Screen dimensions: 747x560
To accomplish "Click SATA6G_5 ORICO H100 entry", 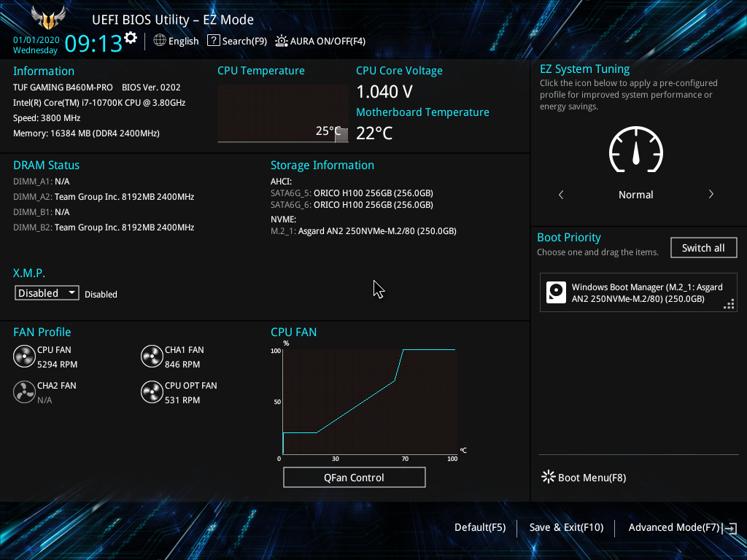I will (352, 192).
